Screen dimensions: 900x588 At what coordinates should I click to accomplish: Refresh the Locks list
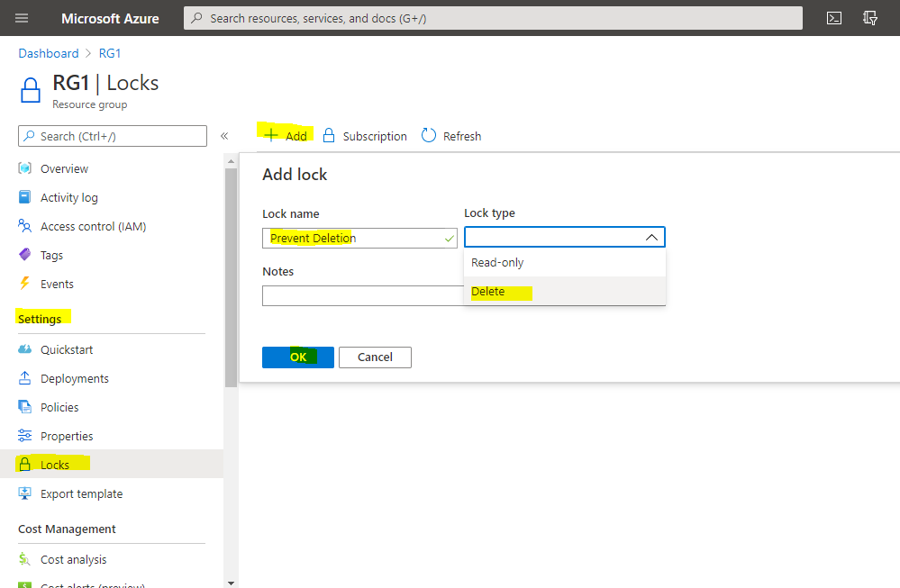coord(459,136)
